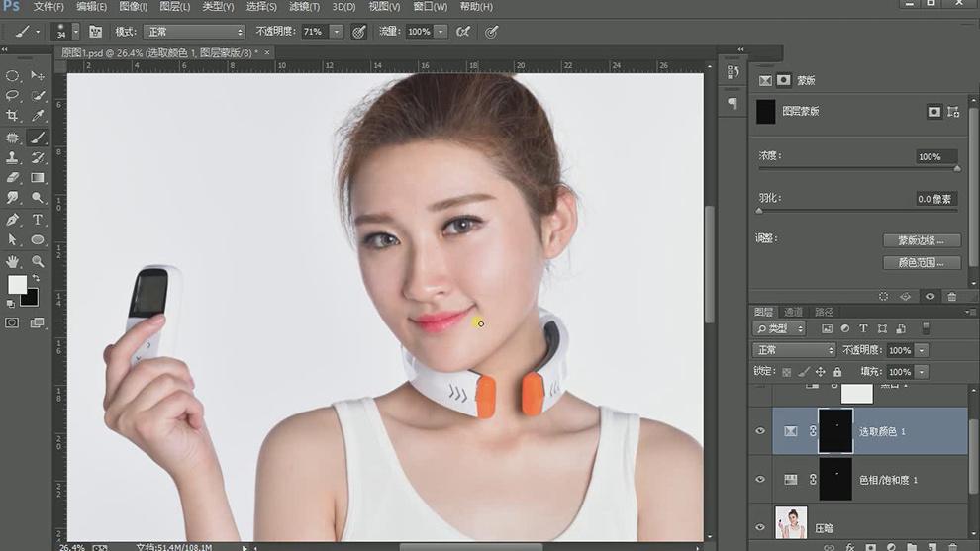
Task: Toggle visibility of 色相/饱和度 1 layer
Action: [x=760, y=480]
